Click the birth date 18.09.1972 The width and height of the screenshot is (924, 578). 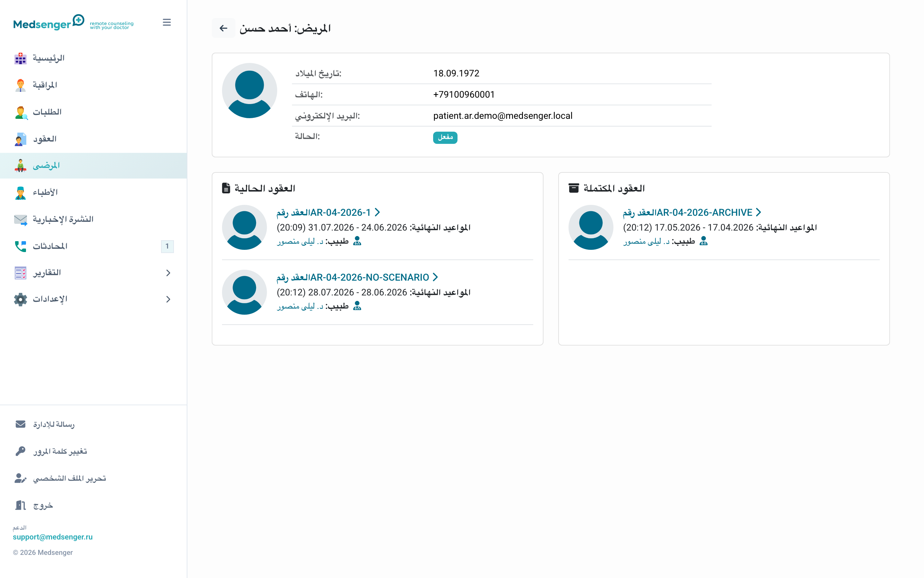(x=456, y=74)
